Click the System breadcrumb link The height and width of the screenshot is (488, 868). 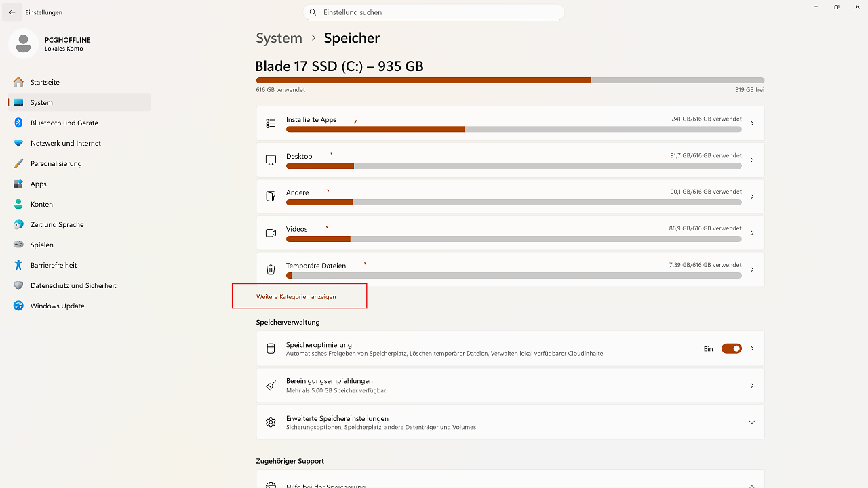(x=279, y=38)
